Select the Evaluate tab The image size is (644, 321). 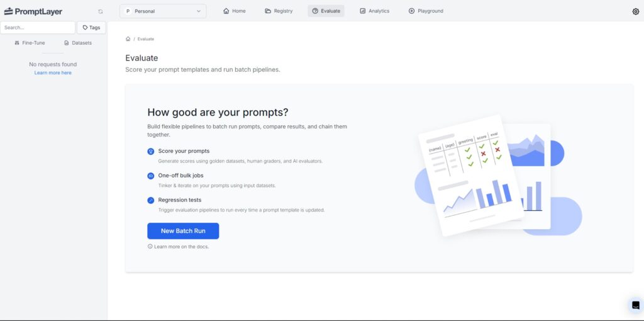click(x=326, y=11)
